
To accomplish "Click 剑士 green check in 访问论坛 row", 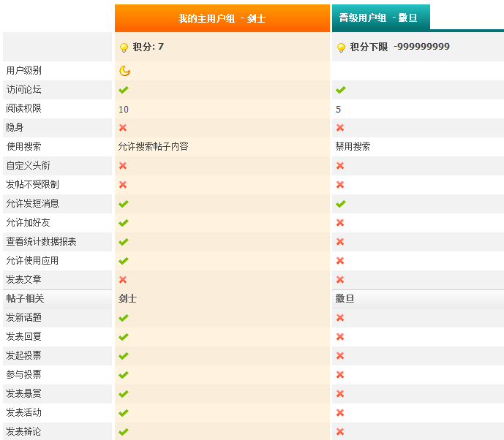I will (x=124, y=90).
